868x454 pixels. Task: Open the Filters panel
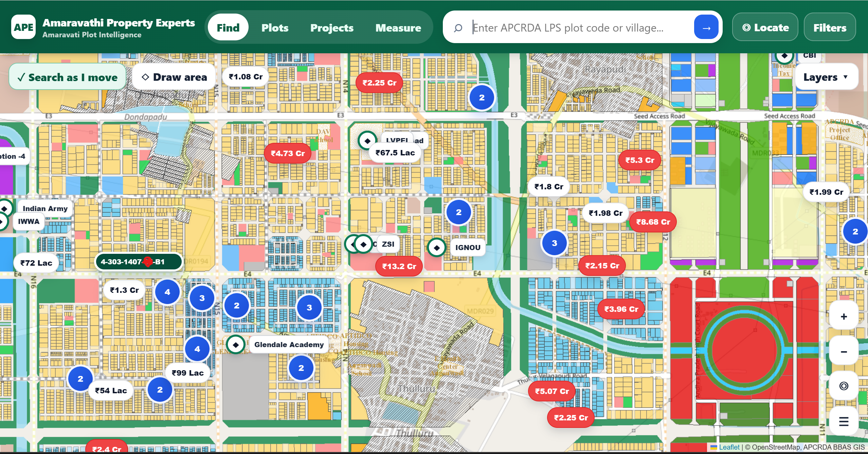(830, 27)
